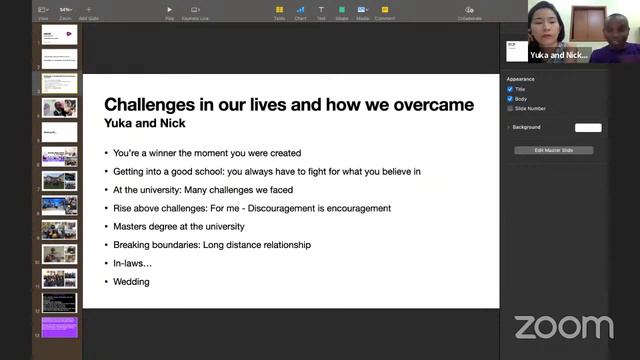Enable the Slide Number checkbox
The width and height of the screenshot is (640, 360).
pos(510,109)
